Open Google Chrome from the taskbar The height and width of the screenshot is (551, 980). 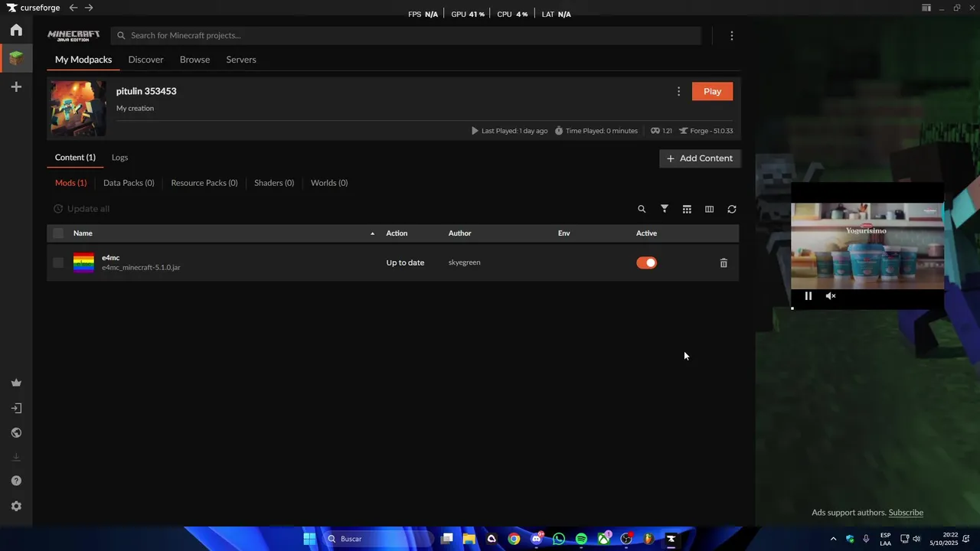[x=514, y=539]
